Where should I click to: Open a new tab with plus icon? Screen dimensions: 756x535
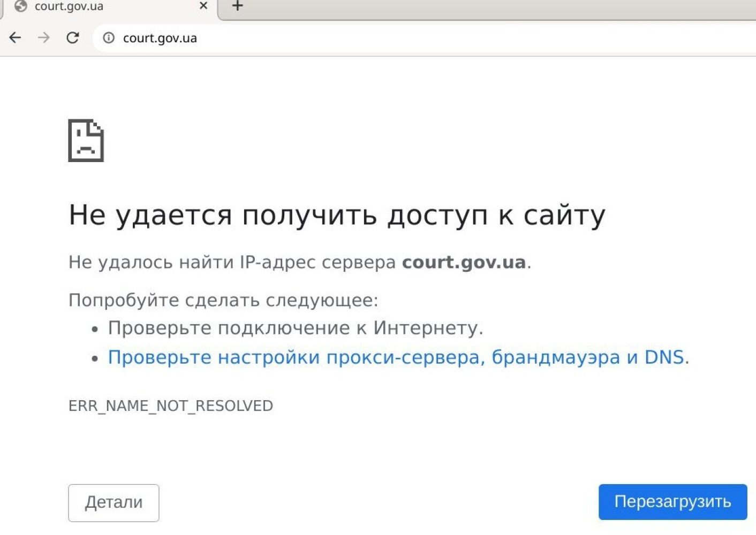pyautogui.click(x=237, y=6)
